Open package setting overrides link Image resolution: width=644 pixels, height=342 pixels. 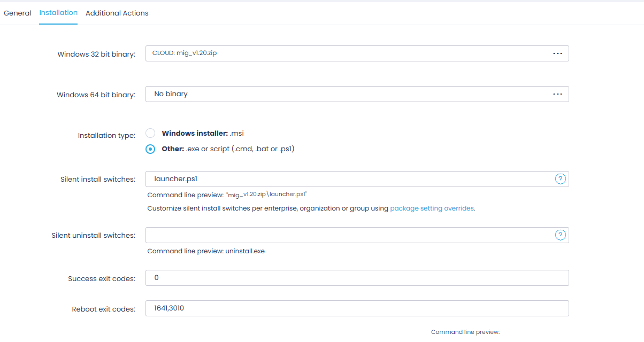pos(432,208)
